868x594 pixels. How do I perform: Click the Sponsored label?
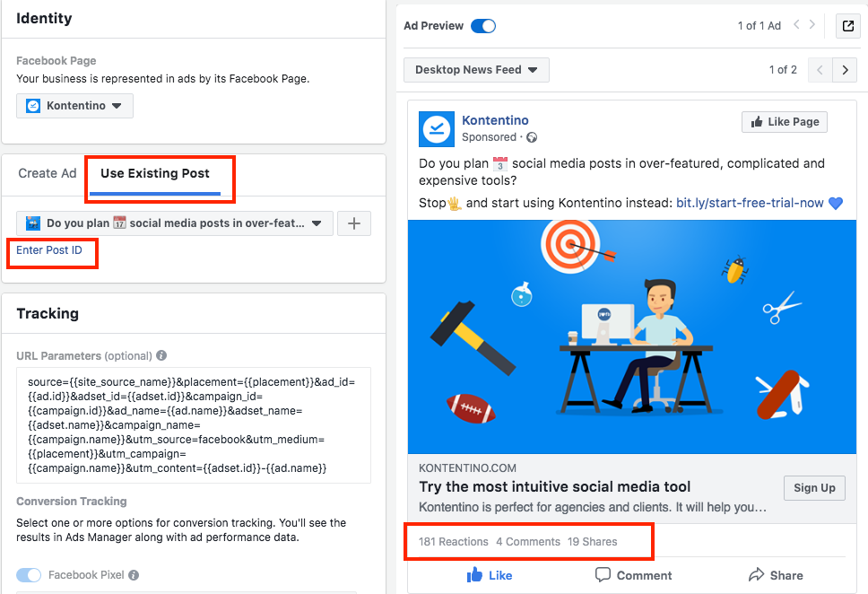pyautogui.click(x=489, y=137)
